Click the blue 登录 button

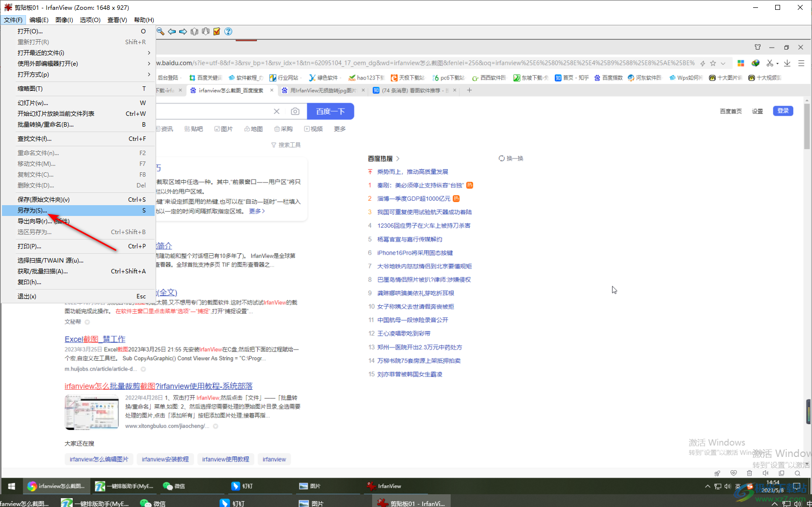click(x=783, y=111)
